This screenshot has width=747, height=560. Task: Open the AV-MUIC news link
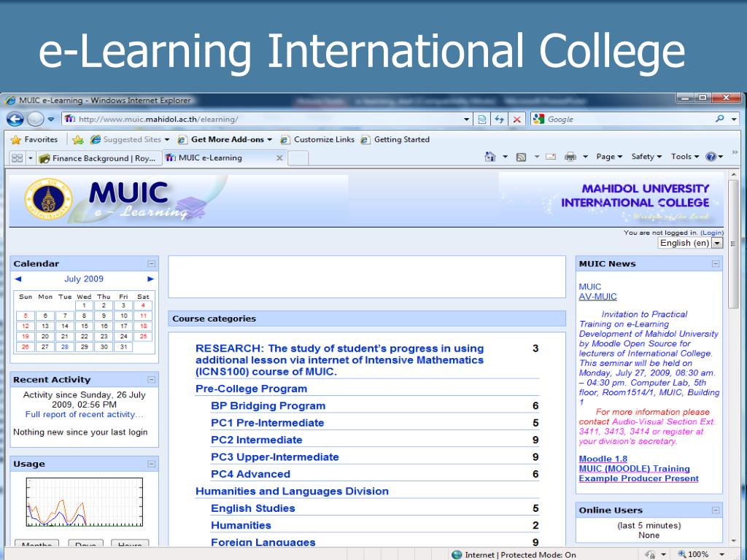pos(597,297)
